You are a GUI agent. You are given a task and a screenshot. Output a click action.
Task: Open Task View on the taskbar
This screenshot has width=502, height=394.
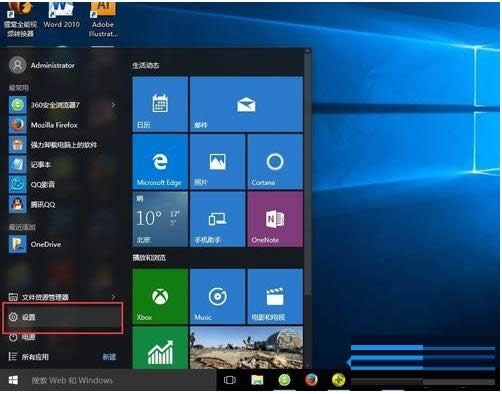(230, 380)
